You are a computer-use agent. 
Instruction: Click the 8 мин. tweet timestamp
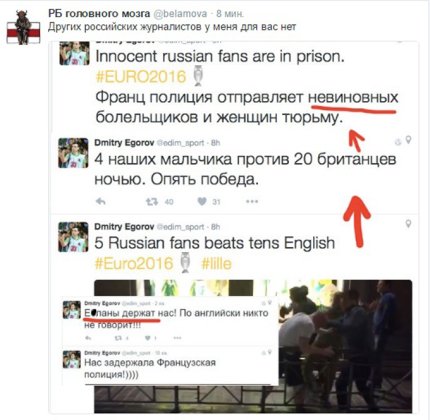coord(230,14)
